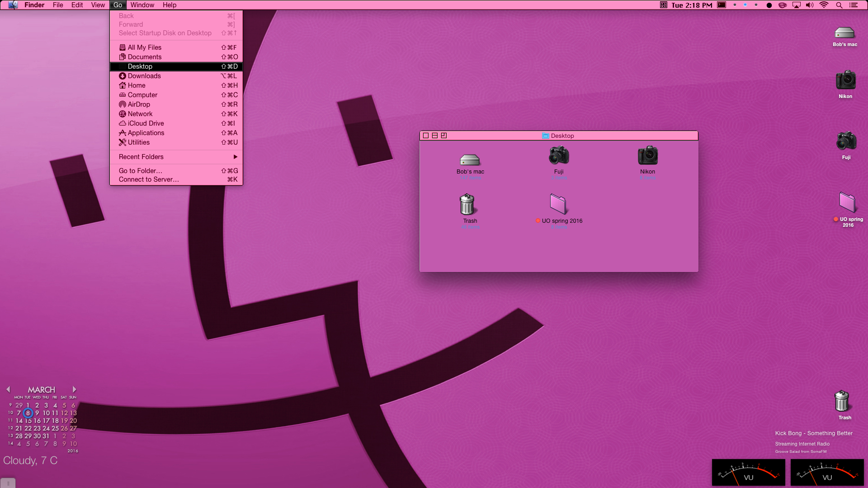Select UO spring 2016 folder in Desktop window

click(x=558, y=204)
